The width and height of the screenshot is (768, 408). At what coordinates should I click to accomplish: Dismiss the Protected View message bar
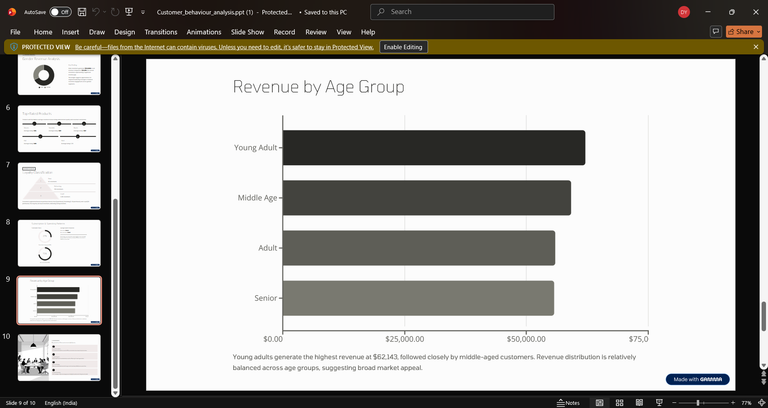pos(756,47)
